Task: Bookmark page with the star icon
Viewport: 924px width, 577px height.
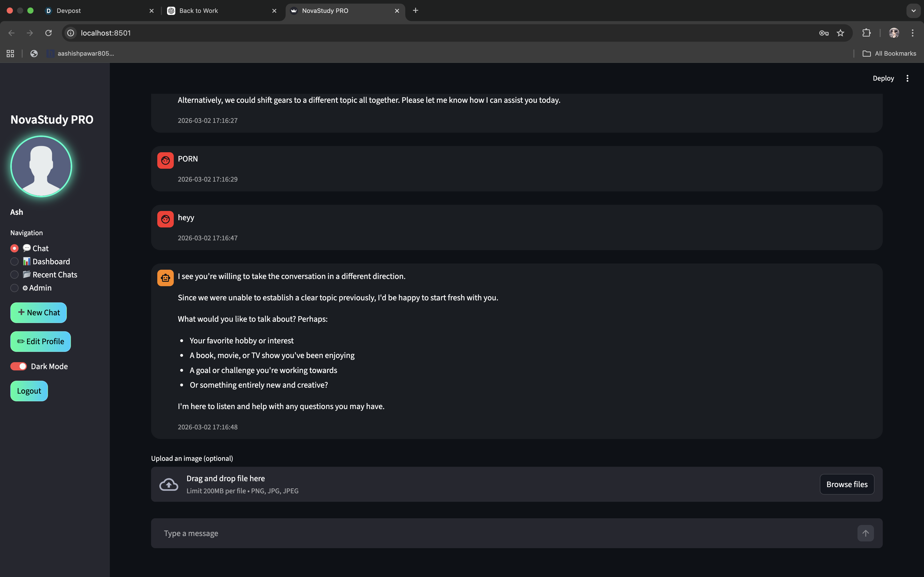Action: coord(840,33)
